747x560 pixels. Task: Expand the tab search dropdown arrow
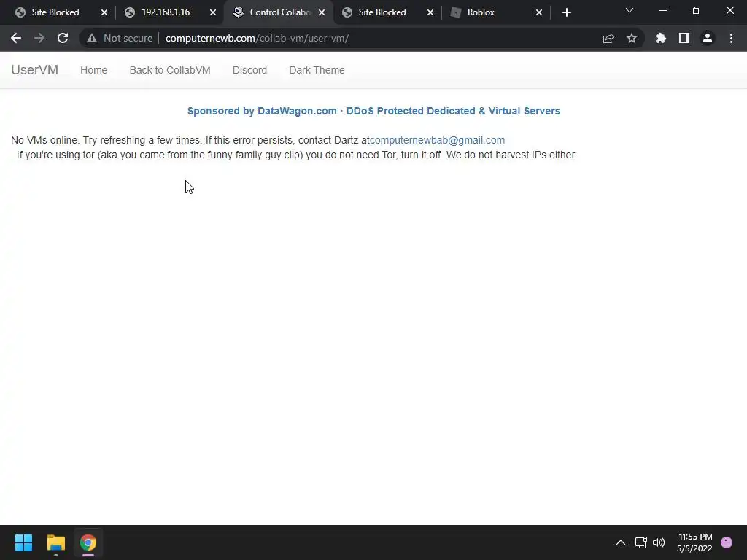coord(630,10)
